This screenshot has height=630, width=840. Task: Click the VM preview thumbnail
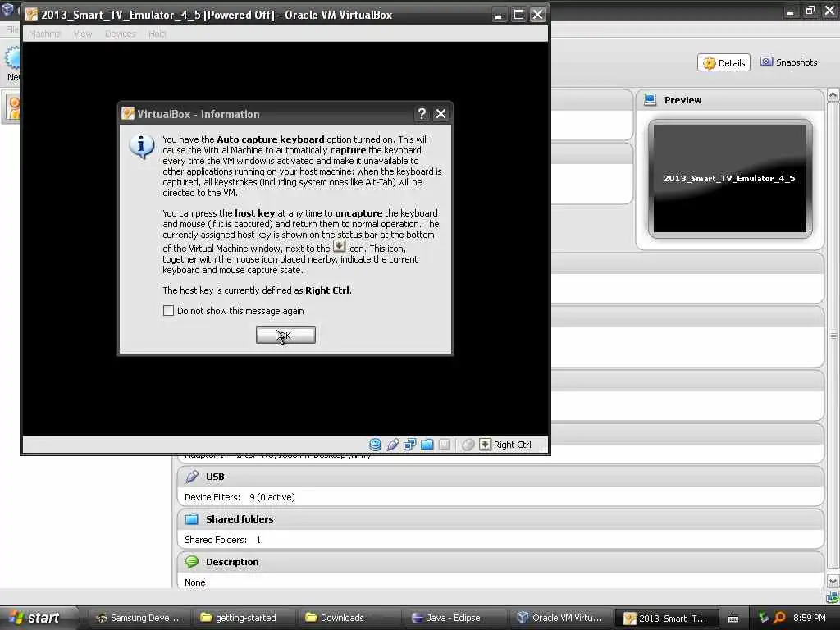click(729, 178)
